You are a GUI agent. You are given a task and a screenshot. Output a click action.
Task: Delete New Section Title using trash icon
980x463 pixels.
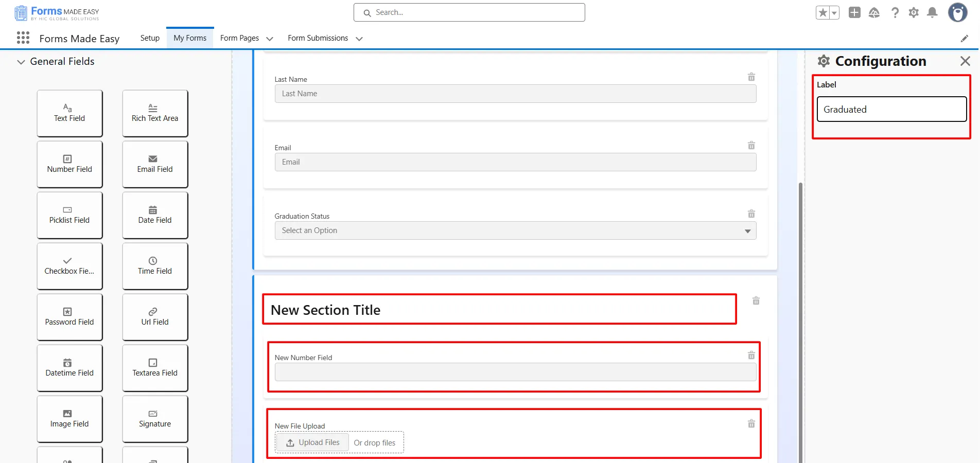tap(756, 301)
